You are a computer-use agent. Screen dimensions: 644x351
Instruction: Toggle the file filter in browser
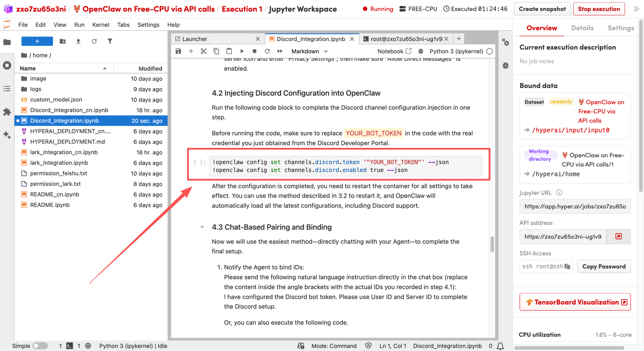[110, 41]
